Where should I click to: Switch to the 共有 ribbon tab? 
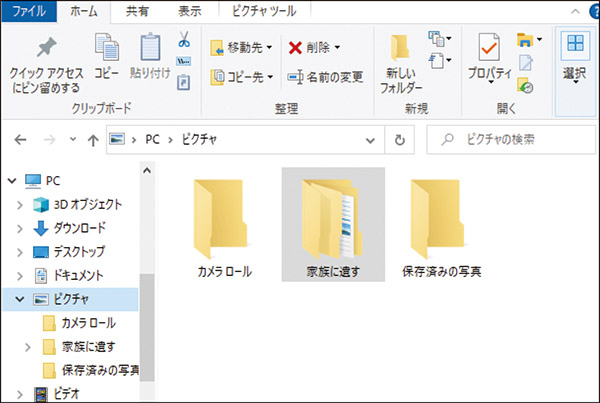click(139, 12)
